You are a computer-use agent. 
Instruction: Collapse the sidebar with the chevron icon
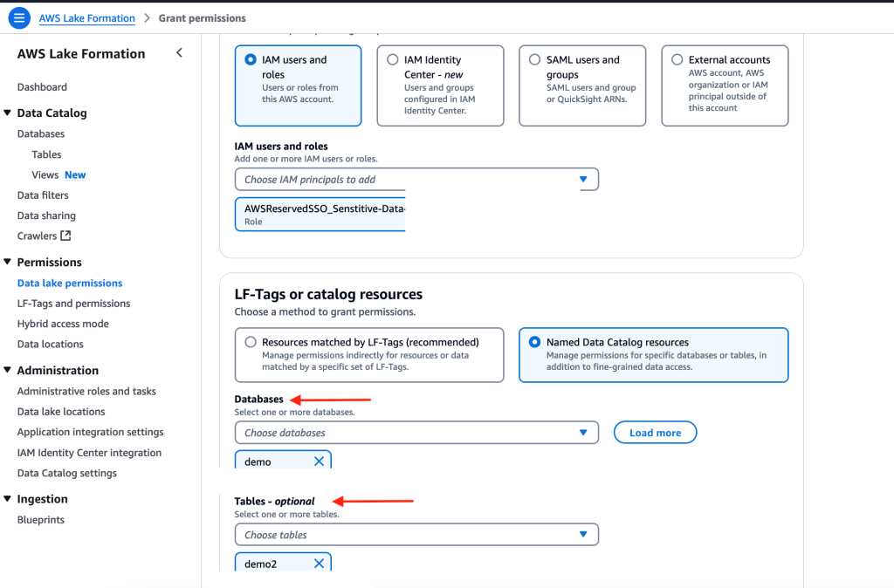[179, 53]
